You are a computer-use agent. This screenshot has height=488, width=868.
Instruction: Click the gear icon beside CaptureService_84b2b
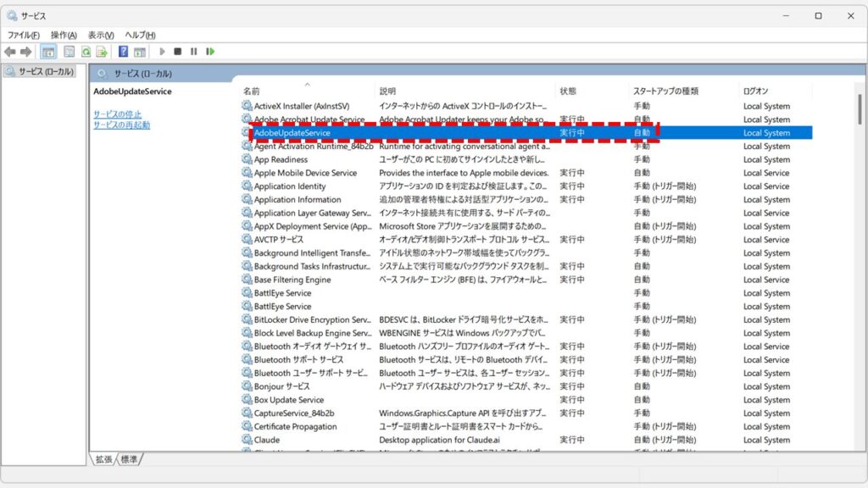(x=247, y=413)
